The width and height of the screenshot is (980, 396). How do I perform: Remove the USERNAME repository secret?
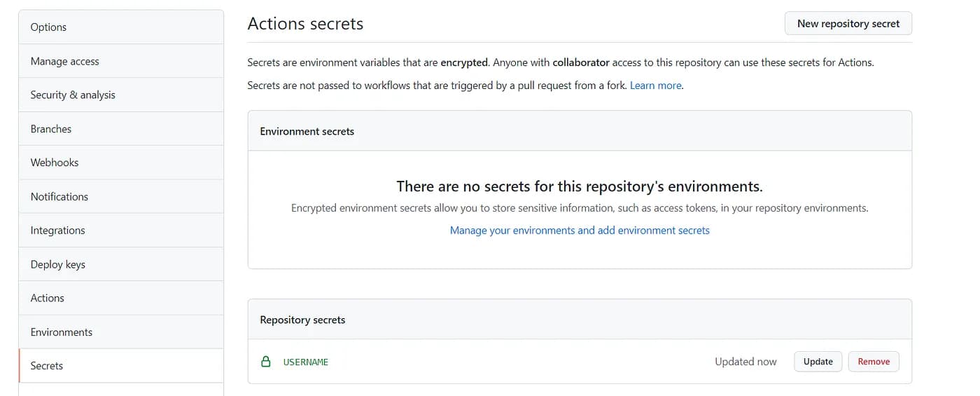point(874,362)
